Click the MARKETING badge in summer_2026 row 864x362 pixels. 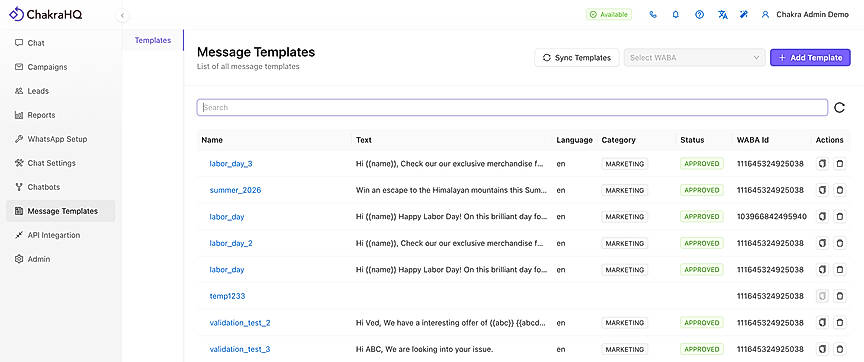(625, 190)
